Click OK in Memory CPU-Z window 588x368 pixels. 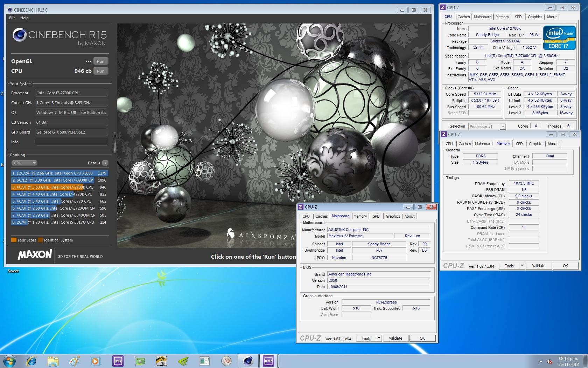click(x=565, y=266)
